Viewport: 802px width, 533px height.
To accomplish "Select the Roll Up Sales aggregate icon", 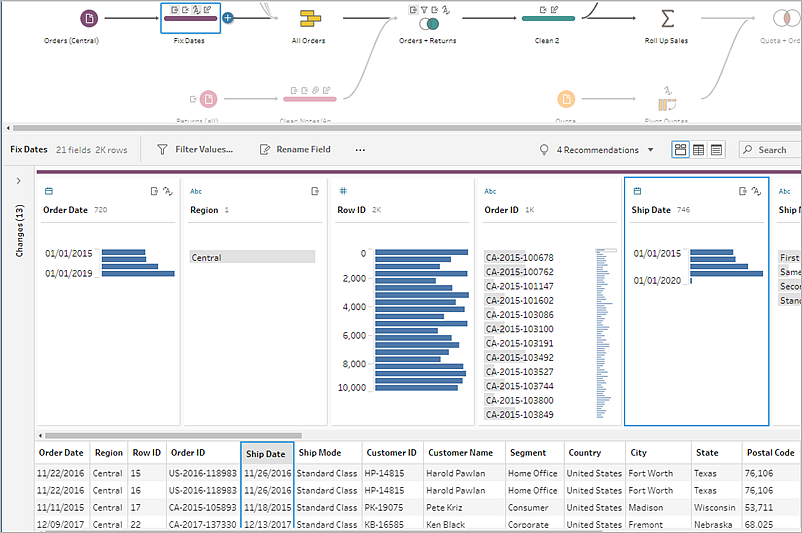I will pos(667,18).
